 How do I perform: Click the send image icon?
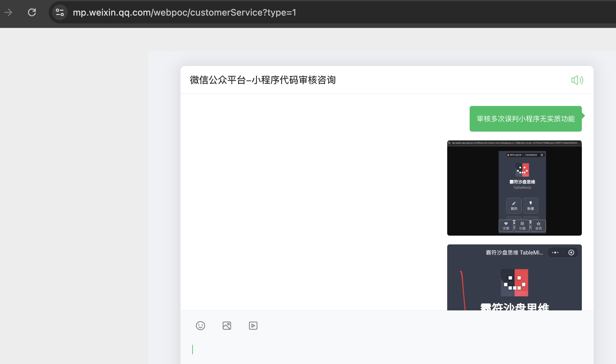click(x=227, y=326)
